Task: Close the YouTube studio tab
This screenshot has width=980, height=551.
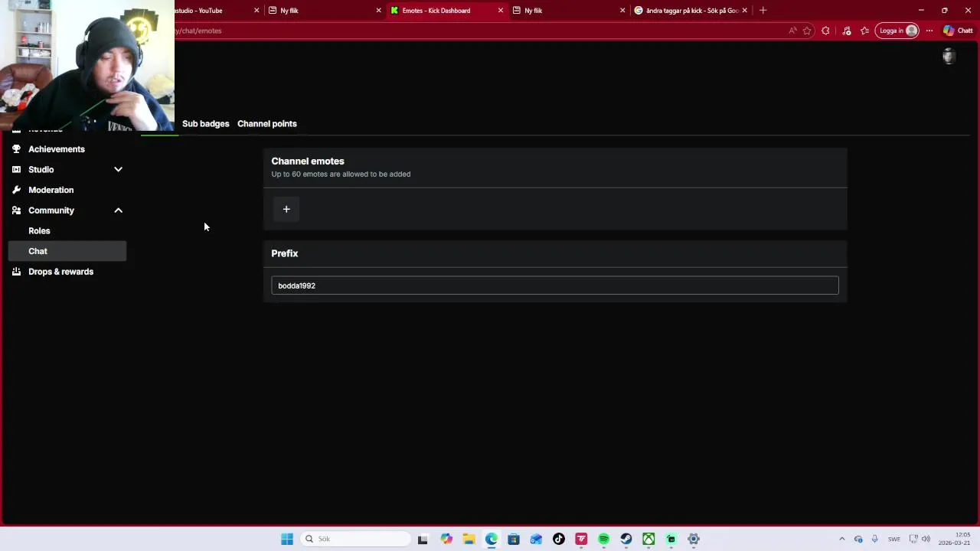Action: click(x=256, y=11)
